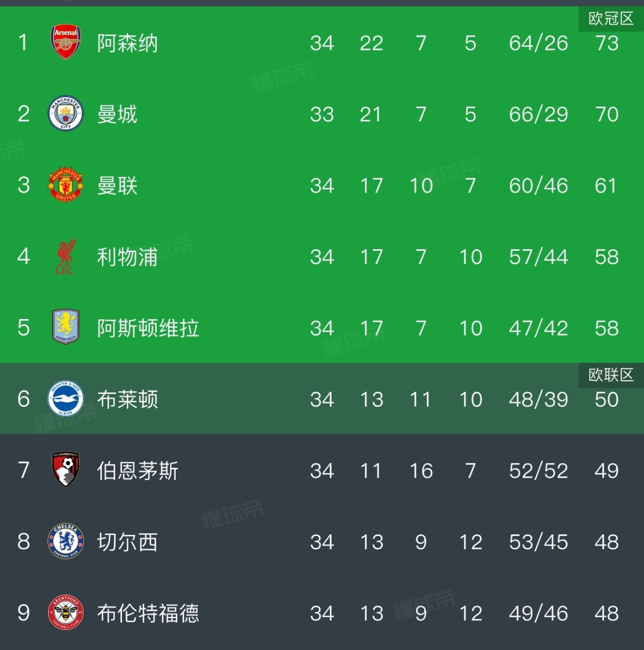The height and width of the screenshot is (650, 644).
Task: Click Arsenal's 64/26 goals figure
Action: 538,43
